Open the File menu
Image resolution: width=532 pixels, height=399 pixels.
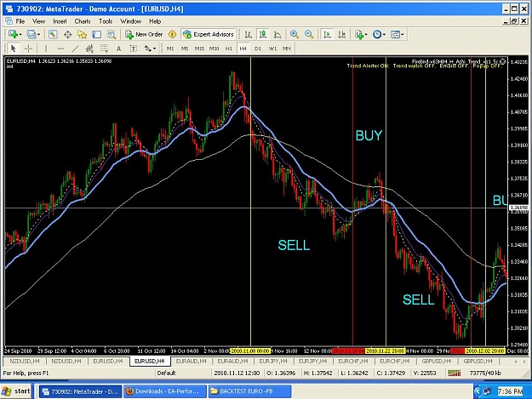pyautogui.click(x=20, y=21)
